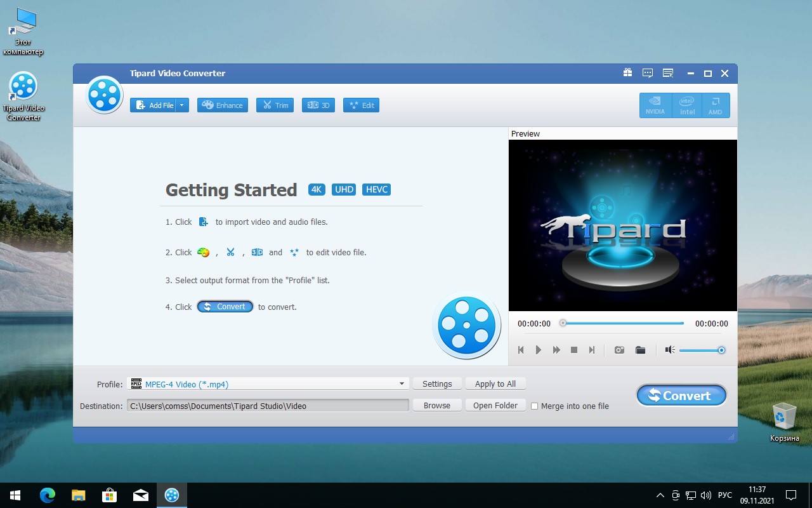Viewport: 812px width, 508px height.
Task: Open the Trim tool
Action: [275, 105]
